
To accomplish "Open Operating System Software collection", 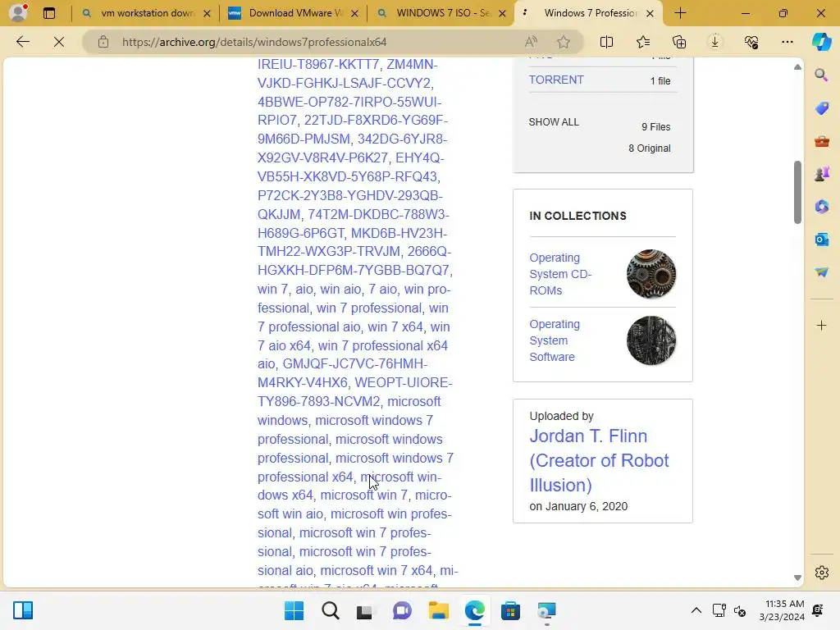I will click(555, 340).
